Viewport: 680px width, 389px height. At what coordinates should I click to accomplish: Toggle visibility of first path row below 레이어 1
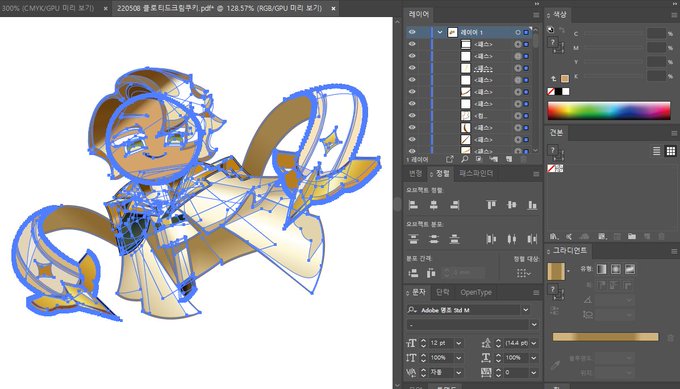coord(412,44)
